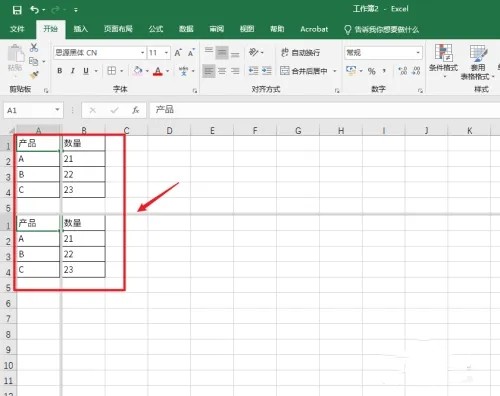Apply the fill color bucket
The height and width of the screenshot is (396, 500).
[x=138, y=71]
